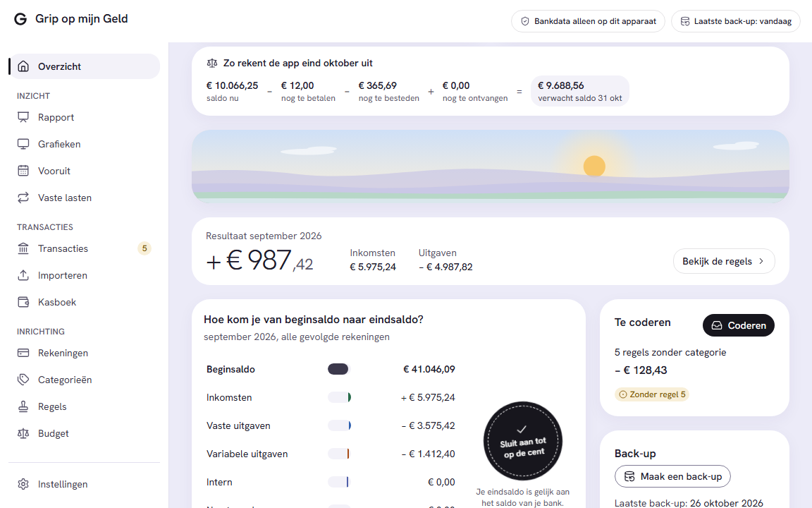This screenshot has height=508, width=812.
Task: Click Bankdata alleen op dit apparaat chip
Action: tap(588, 21)
